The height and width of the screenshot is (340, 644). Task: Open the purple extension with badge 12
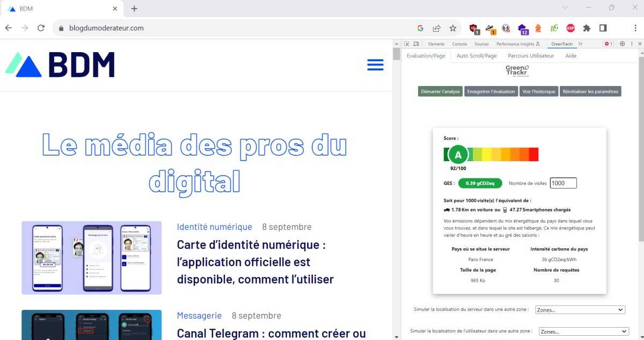pos(523,28)
